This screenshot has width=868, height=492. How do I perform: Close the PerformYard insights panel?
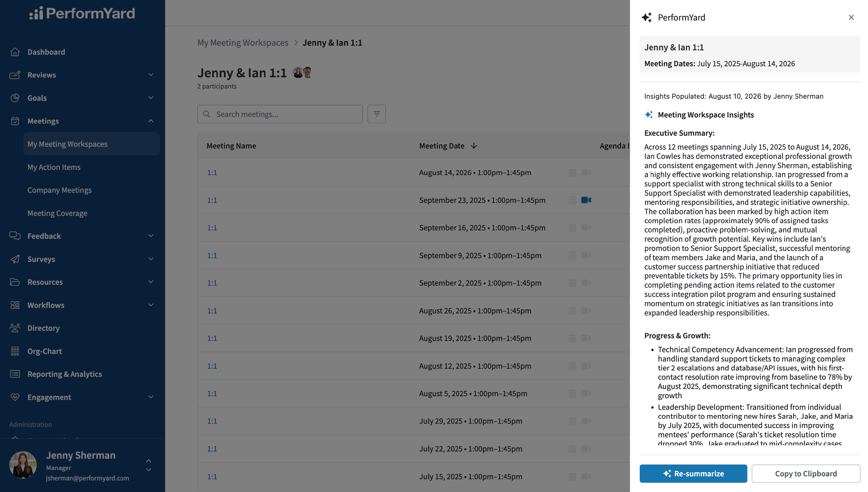[851, 17]
